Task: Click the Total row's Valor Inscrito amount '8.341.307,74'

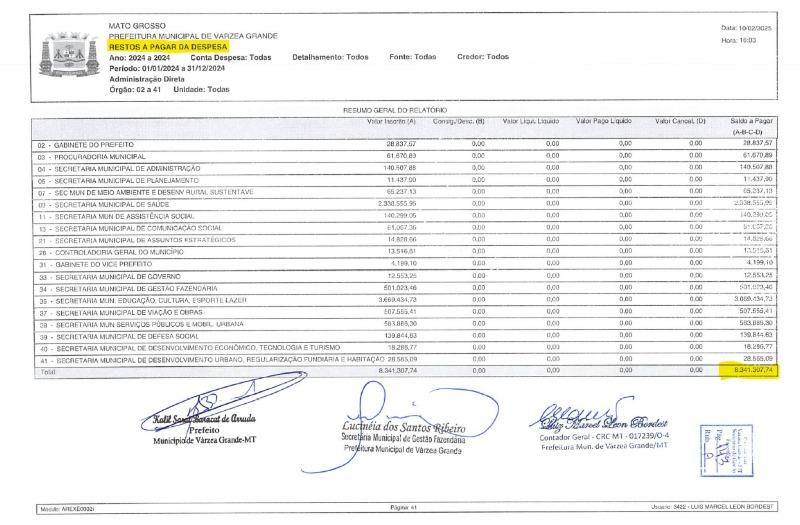Action: (397, 370)
